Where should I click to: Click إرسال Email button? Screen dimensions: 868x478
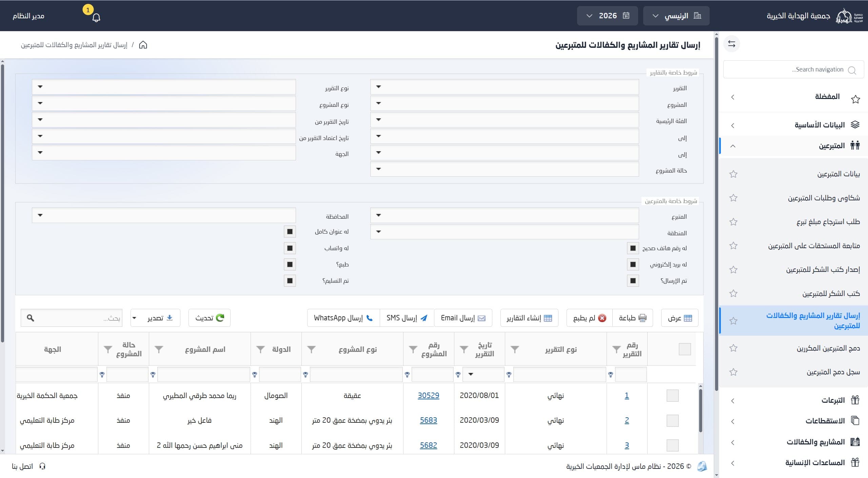pos(463,318)
